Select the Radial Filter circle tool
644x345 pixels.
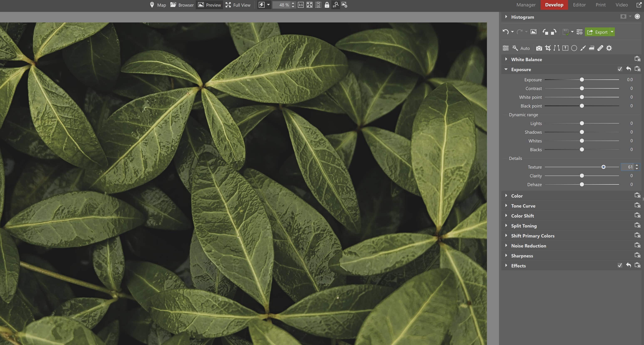point(574,48)
